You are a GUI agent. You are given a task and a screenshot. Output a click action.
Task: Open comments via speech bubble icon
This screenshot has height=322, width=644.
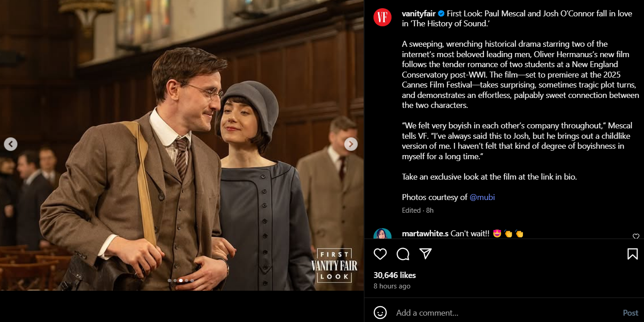(x=403, y=254)
